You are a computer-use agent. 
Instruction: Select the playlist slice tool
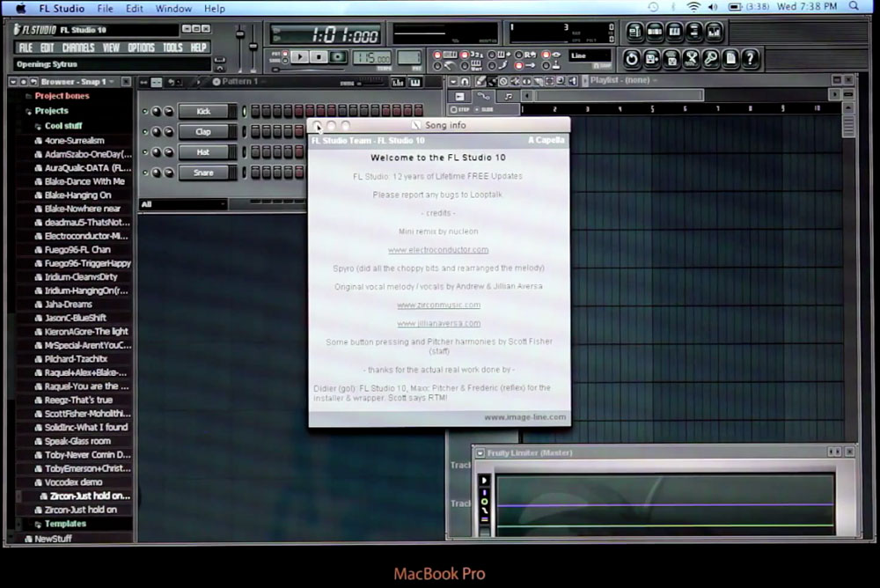tap(538, 81)
